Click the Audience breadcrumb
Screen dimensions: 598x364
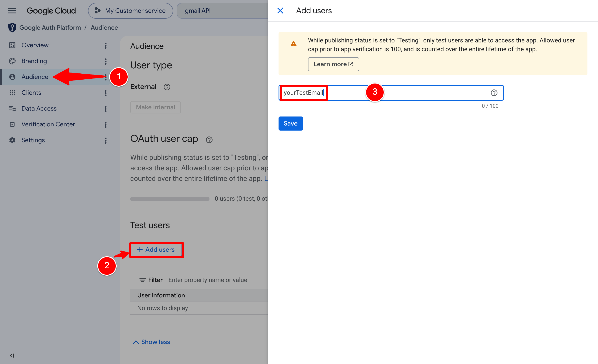click(x=104, y=28)
